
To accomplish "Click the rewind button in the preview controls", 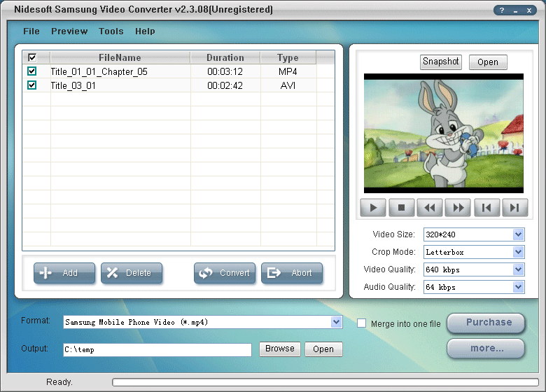I will 430,208.
